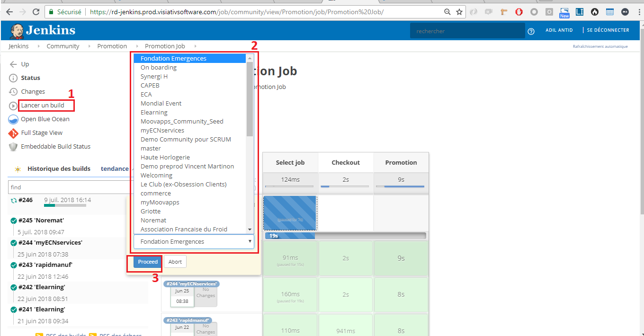Bookmark this page with star icon
Image resolution: width=644 pixels, height=336 pixels.
click(x=459, y=12)
